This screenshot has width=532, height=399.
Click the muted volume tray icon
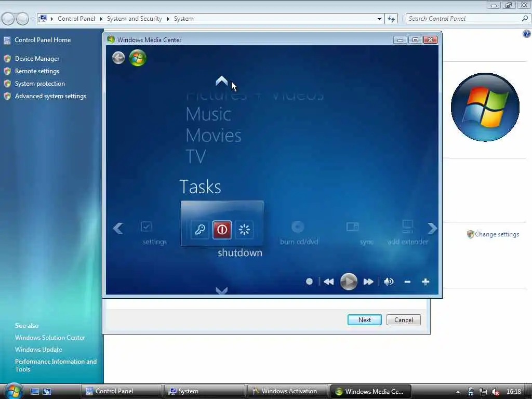click(495, 392)
